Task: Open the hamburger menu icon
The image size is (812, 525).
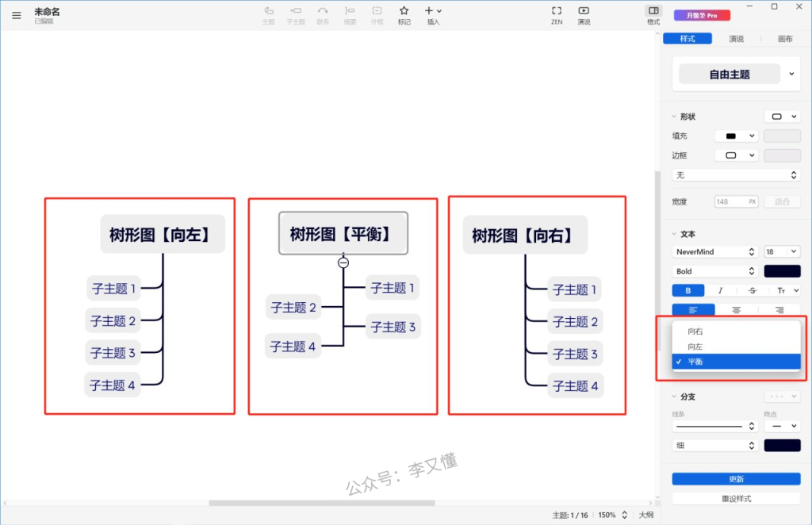Action: pyautogui.click(x=17, y=15)
